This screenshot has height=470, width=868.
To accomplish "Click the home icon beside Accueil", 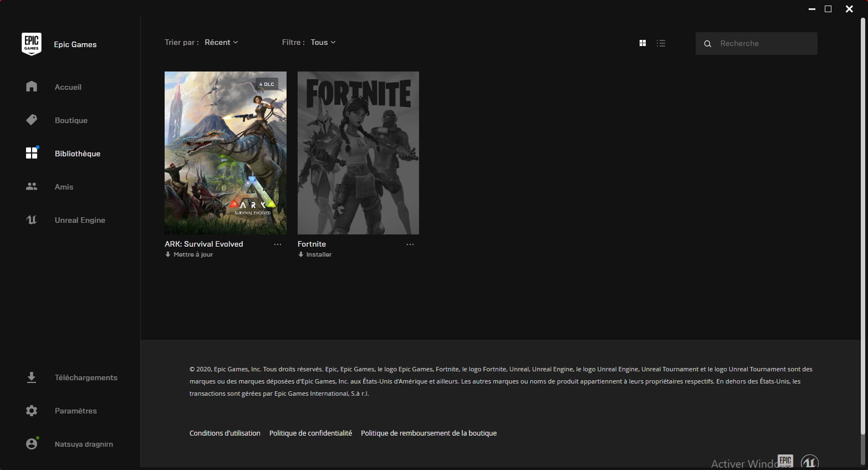I will point(32,86).
